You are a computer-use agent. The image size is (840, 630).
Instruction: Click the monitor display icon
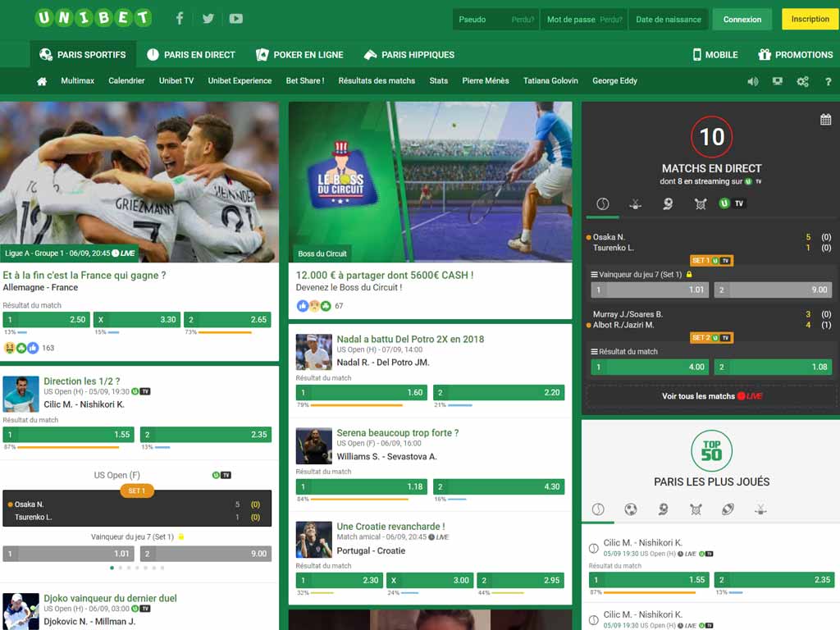[x=778, y=81]
